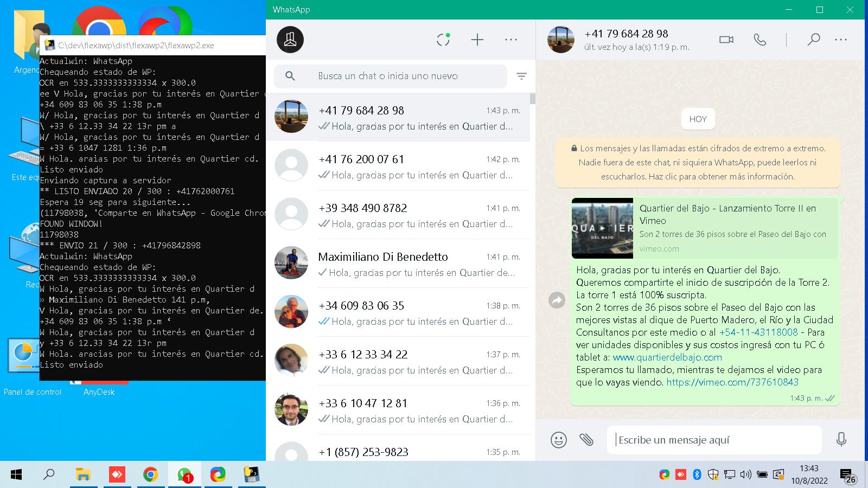Open Maximiliano Di Benedetto chat

tap(398, 264)
